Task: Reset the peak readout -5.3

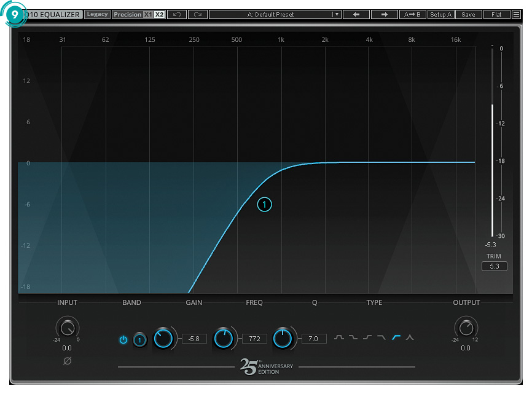Action: click(491, 245)
